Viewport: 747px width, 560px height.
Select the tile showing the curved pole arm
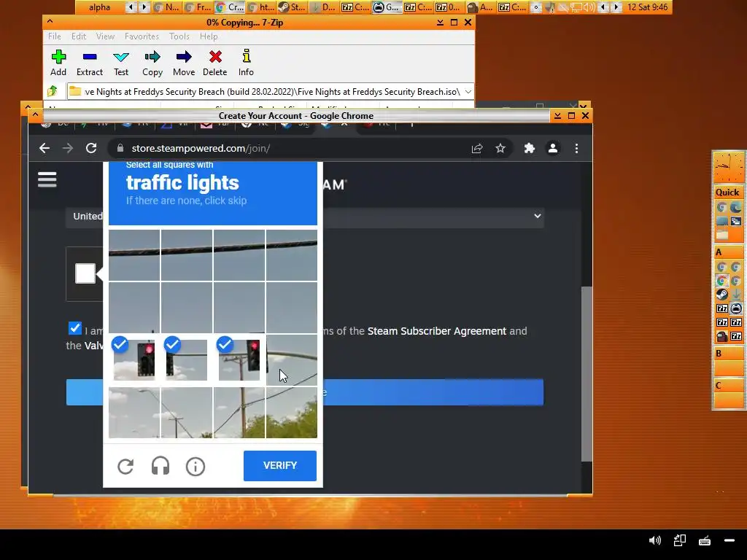point(292,359)
